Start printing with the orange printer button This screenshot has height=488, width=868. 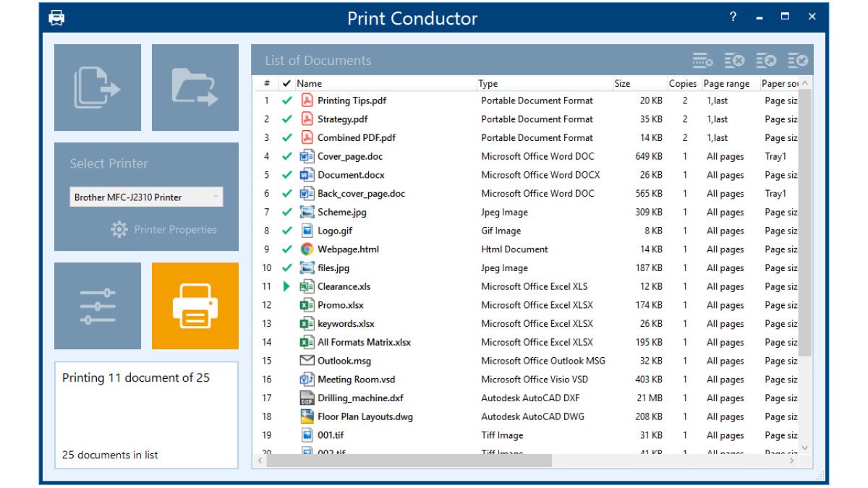pos(195,306)
